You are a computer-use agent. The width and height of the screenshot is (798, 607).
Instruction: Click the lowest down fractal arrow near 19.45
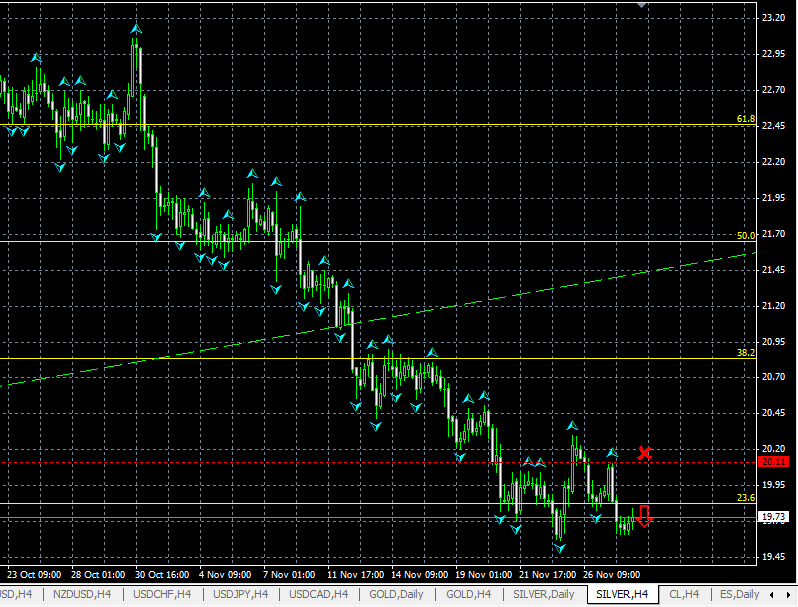point(559,548)
